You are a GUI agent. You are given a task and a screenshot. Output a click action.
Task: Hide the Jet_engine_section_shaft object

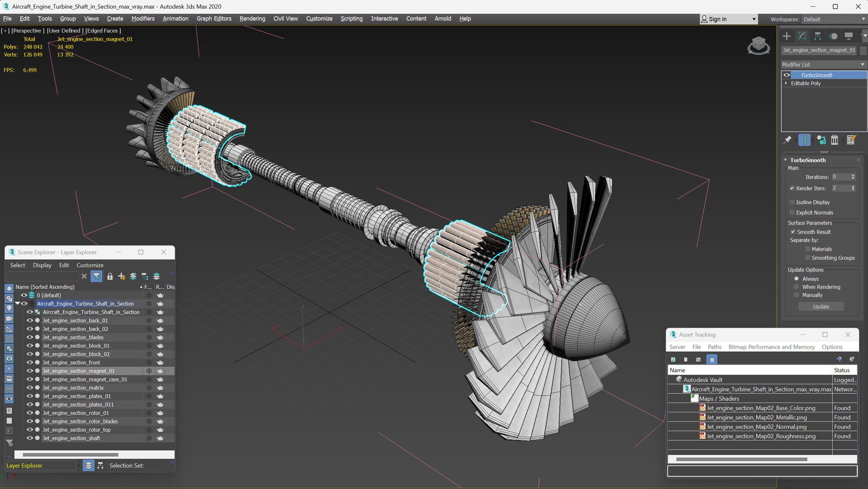tap(29, 438)
